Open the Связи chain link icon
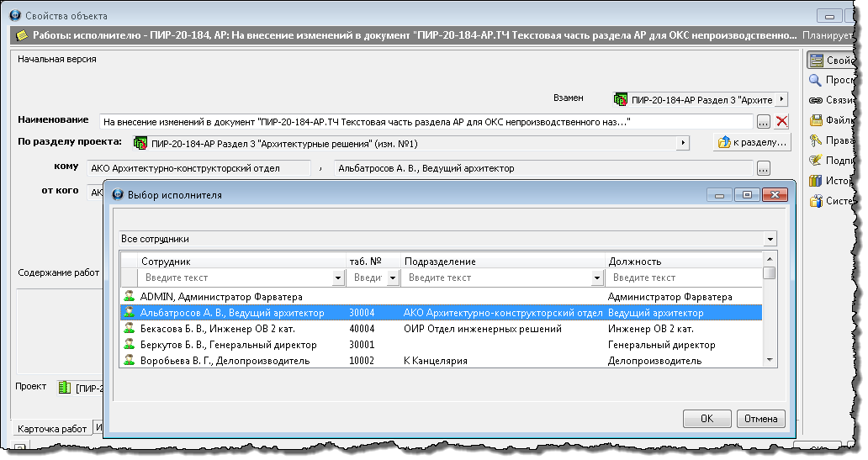The width and height of the screenshot is (868, 460). coord(815,100)
